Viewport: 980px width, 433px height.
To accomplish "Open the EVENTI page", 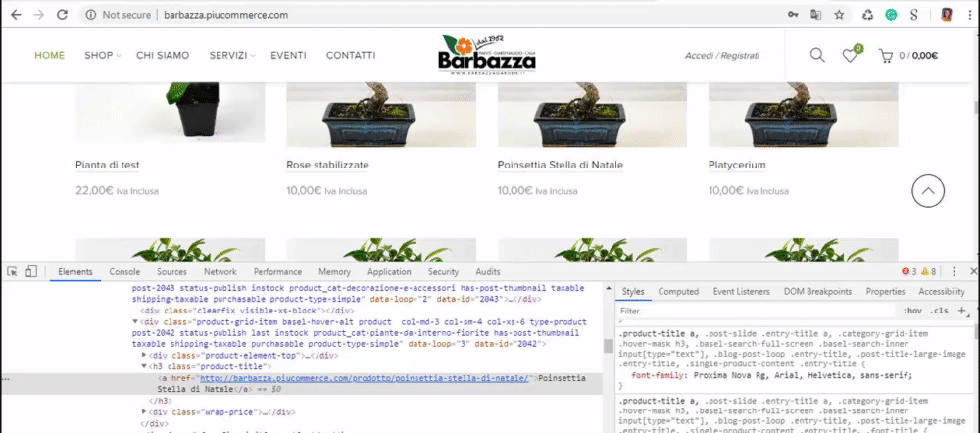I will (x=288, y=56).
